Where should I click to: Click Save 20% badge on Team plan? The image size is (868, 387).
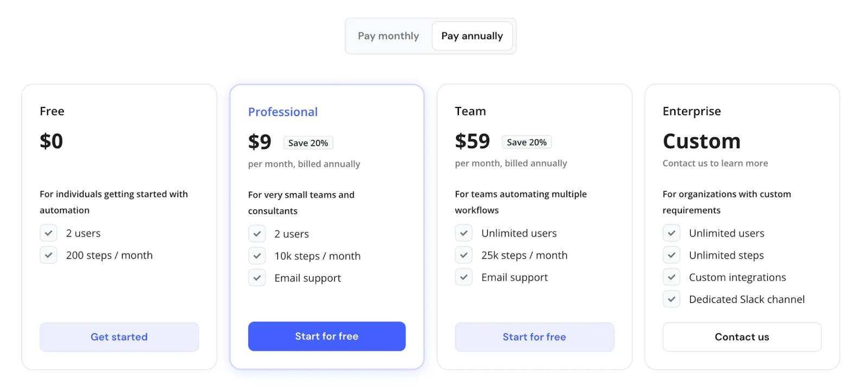[x=527, y=142]
